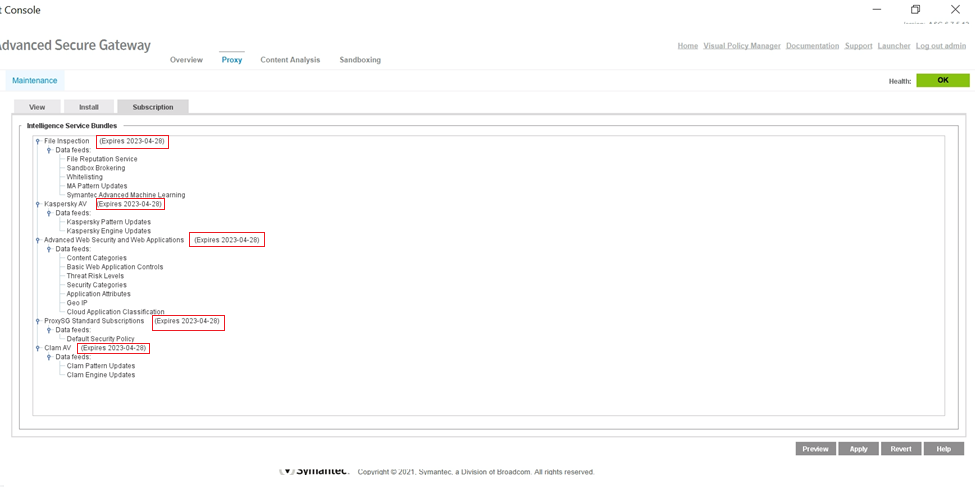
Task: Select Kaspersky Pattern Updates feed
Action: [108, 222]
